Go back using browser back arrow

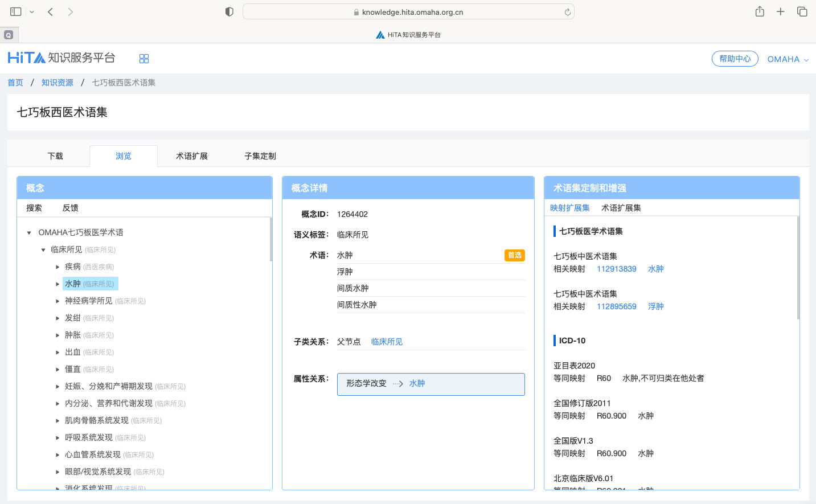point(51,11)
